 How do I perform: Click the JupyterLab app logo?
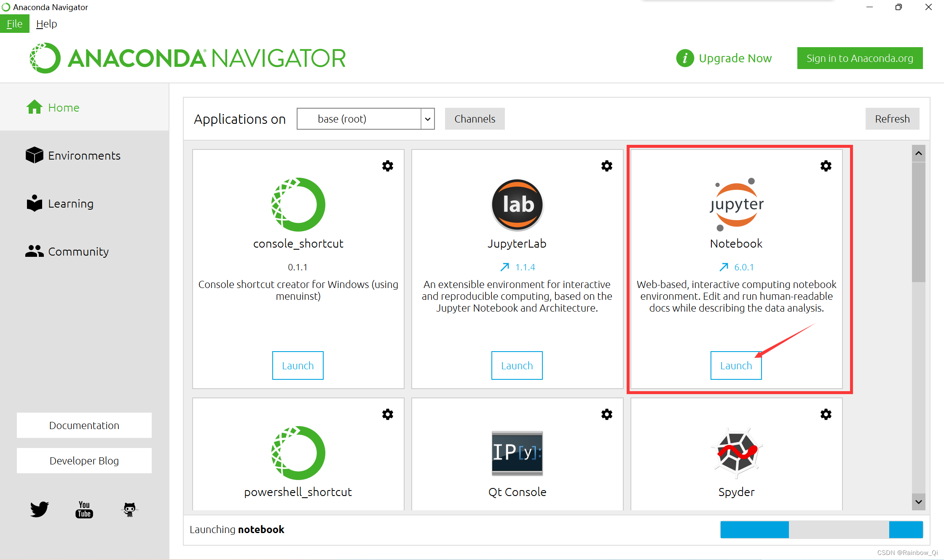pyautogui.click(x=518, y=205)
